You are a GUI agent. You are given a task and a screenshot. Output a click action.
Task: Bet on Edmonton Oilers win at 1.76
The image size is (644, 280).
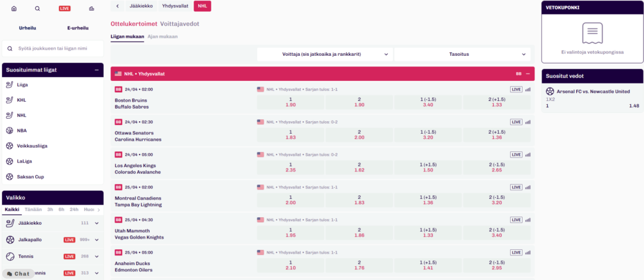coord(359,266)
